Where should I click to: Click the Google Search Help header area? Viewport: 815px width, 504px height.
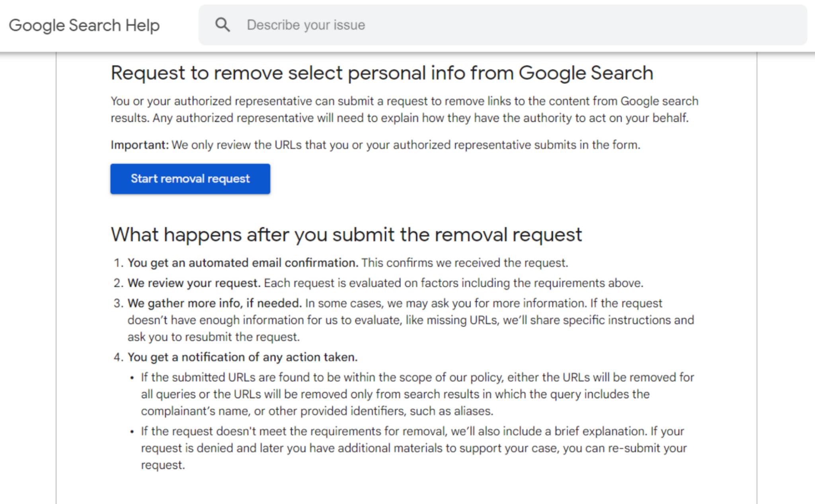[x=84, y=24]
